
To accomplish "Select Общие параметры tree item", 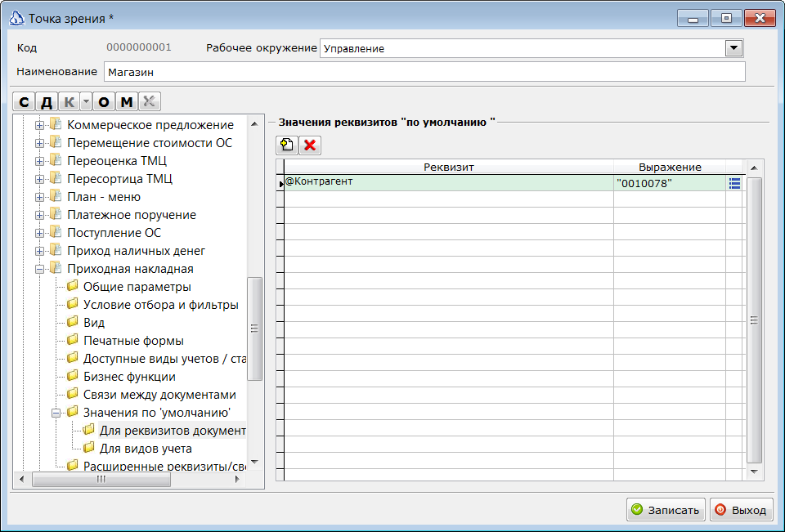I will click(137, 287).
